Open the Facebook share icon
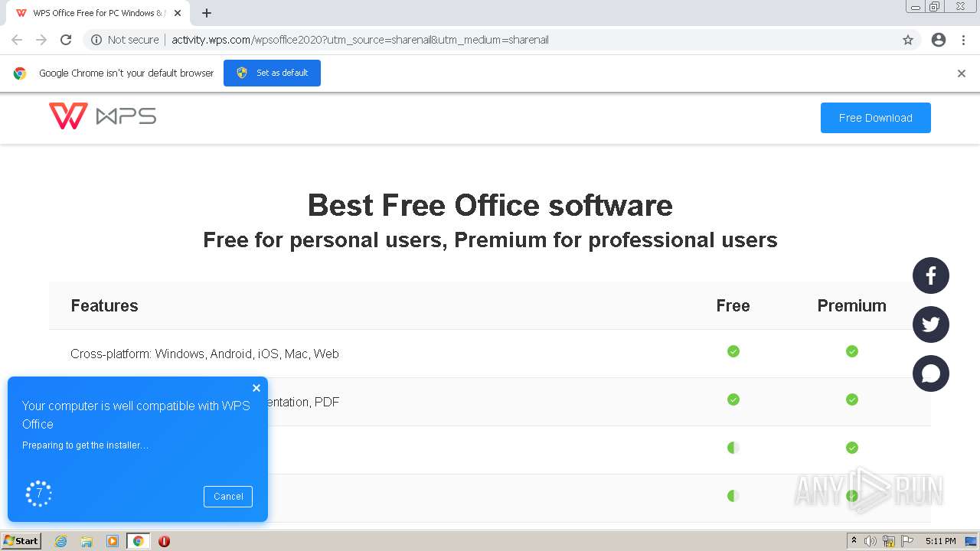Image resolution: width=980 pixels, height=551 pixels. (x=931, y=275)
